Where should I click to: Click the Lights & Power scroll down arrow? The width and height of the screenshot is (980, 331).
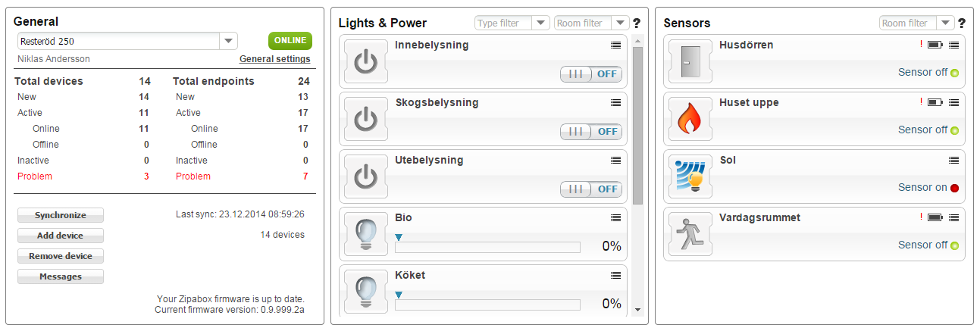coord(637,309)
